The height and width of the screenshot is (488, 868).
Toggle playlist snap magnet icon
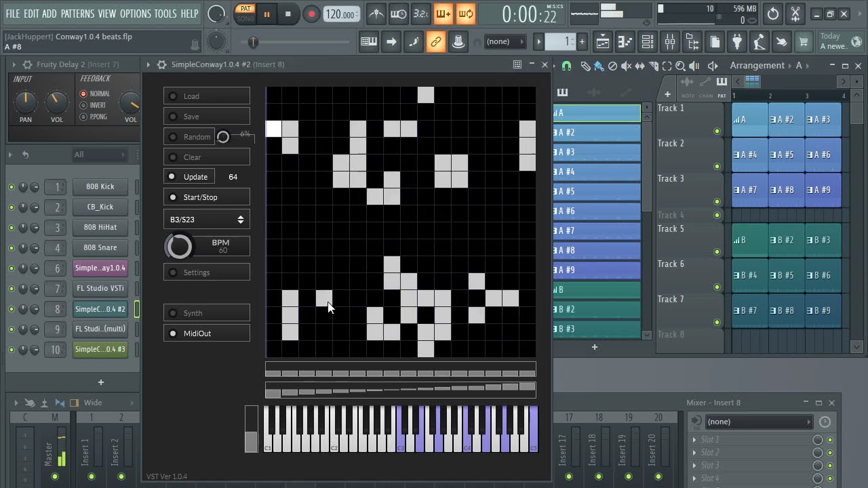click(x=566, y=66)
